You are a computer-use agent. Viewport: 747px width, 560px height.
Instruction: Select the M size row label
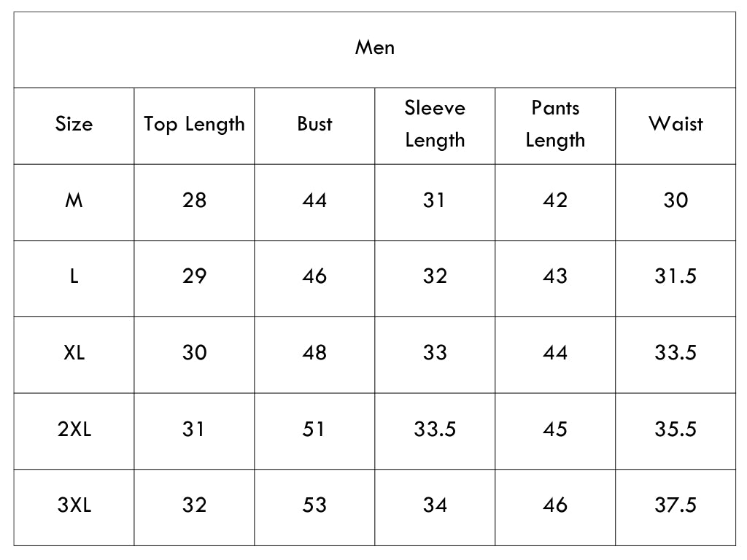point(74,201)
